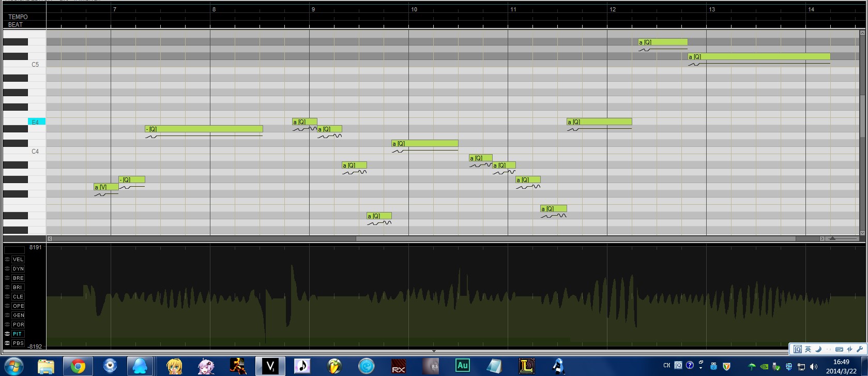This screenshot has height=376, width=868.
Task: Select the VEL control parameter
Action: pyautogui.click(x=18, y=260)
